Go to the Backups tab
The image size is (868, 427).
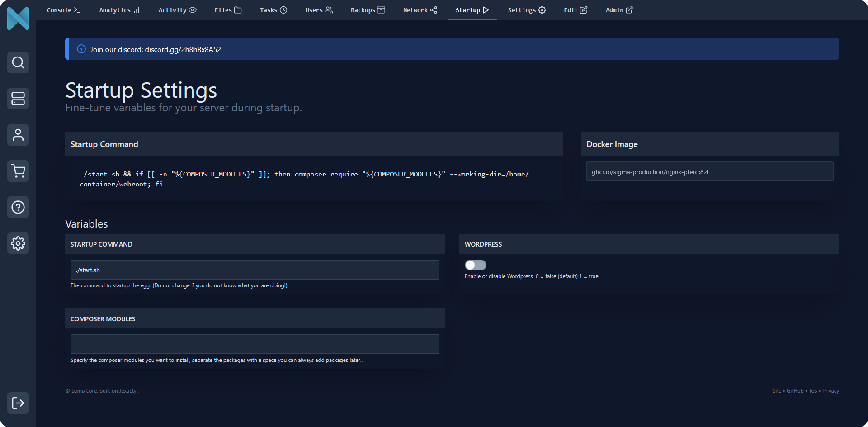[x=368, y=10]
